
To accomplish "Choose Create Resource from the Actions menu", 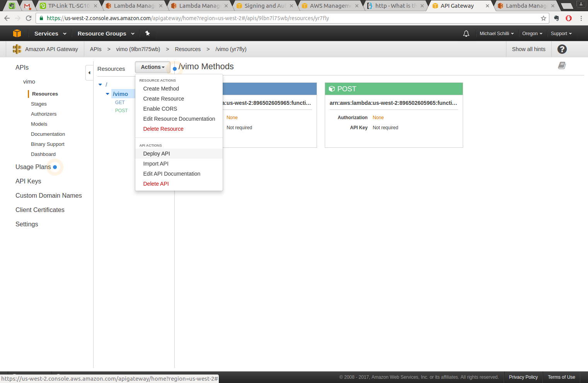I will 164,99.
